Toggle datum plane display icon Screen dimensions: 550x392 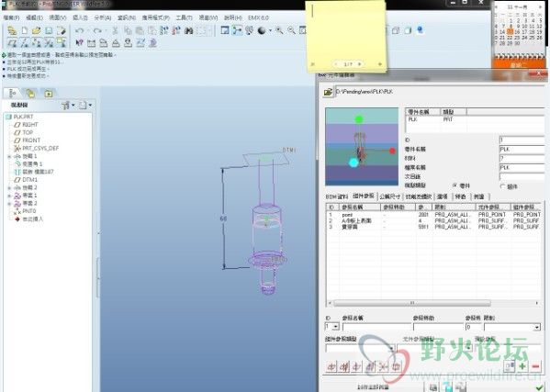tap(12, 43)
